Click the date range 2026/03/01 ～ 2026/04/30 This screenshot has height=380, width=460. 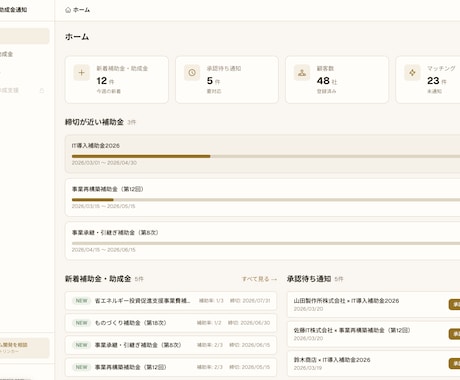pyautogui.click(x=104, y=163)
